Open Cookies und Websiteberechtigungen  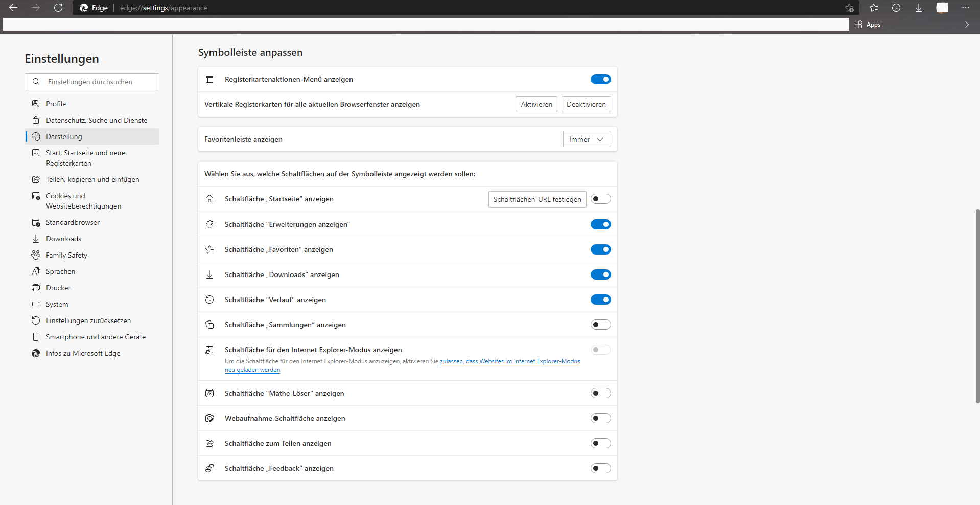pyautogui.click(x=92, y=201)
